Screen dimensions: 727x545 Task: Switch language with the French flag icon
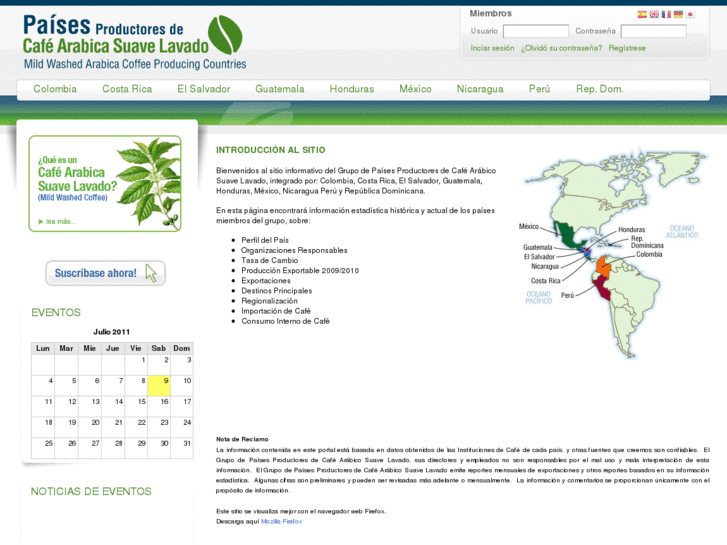(x=666, y=14)
